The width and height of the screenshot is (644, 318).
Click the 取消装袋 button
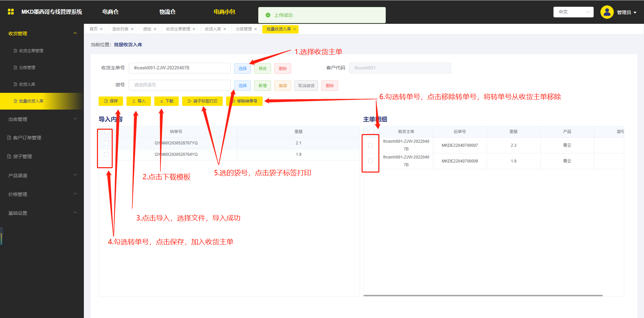(306, 86)
